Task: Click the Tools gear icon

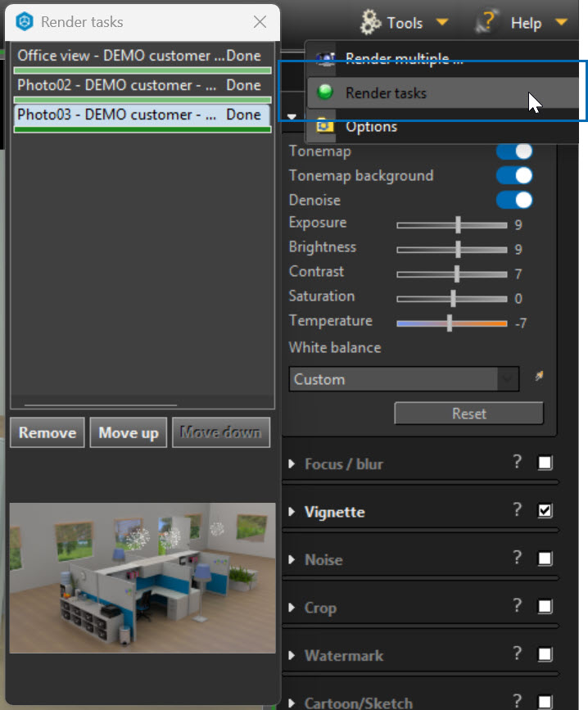Action: click(x=370, y=22)
